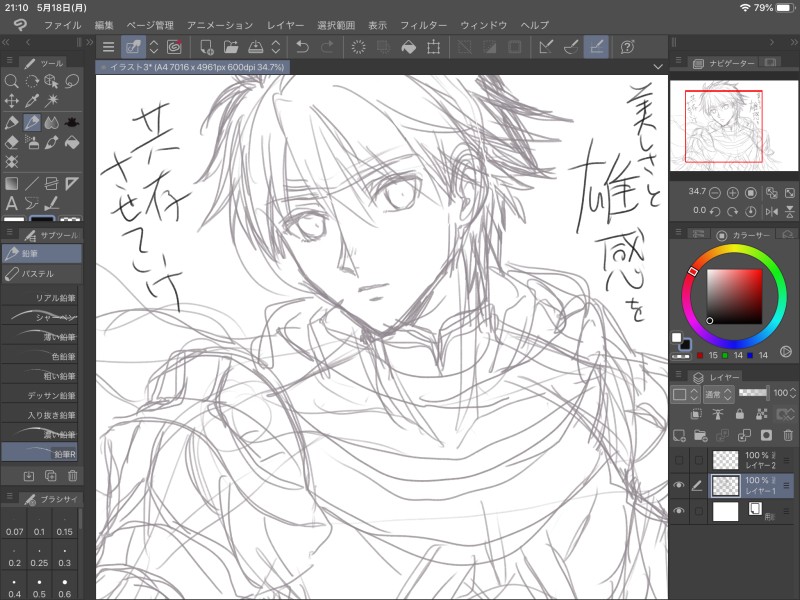800x600 pixels.
Task: Click the Fill icon in command bar
Action: 409,47
